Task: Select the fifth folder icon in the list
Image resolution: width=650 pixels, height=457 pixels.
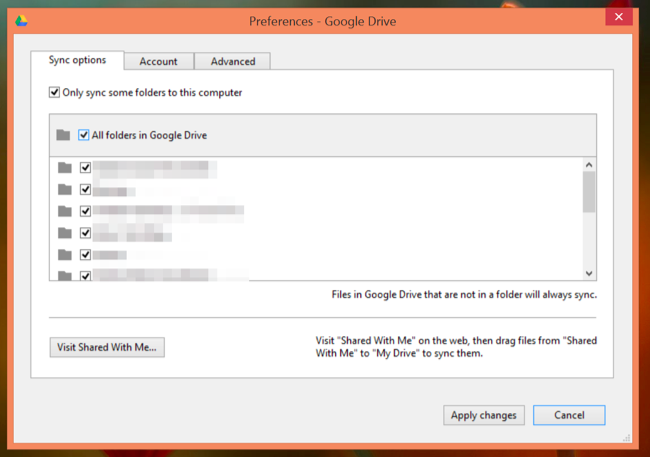Action: pyautogui.click(x=65, y=255)
